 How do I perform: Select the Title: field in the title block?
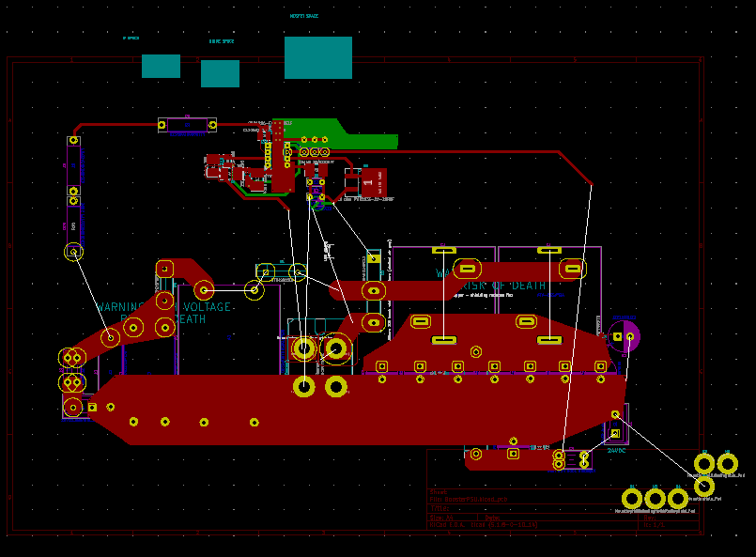[440, 508]
